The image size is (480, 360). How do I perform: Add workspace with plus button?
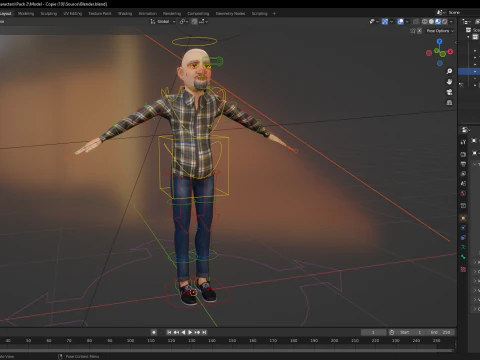point(274,14)
